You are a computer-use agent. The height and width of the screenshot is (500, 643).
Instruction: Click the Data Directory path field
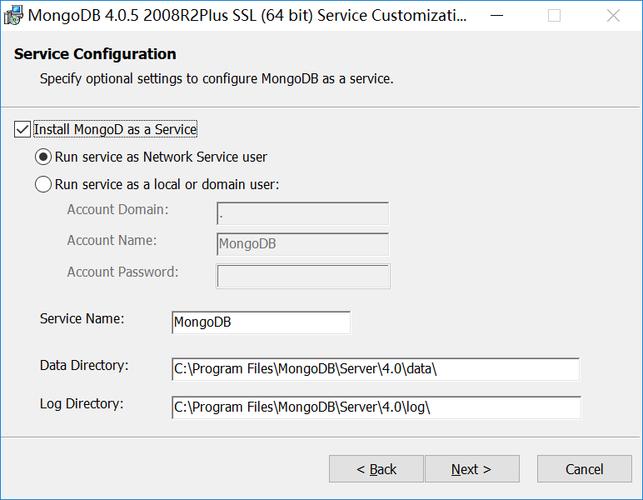point(375,369)
